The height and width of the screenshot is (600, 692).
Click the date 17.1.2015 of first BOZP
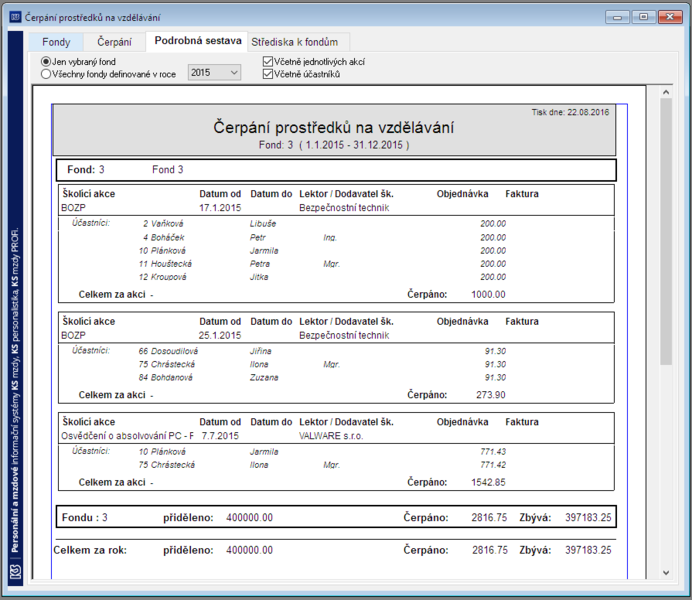coord(220,208)
